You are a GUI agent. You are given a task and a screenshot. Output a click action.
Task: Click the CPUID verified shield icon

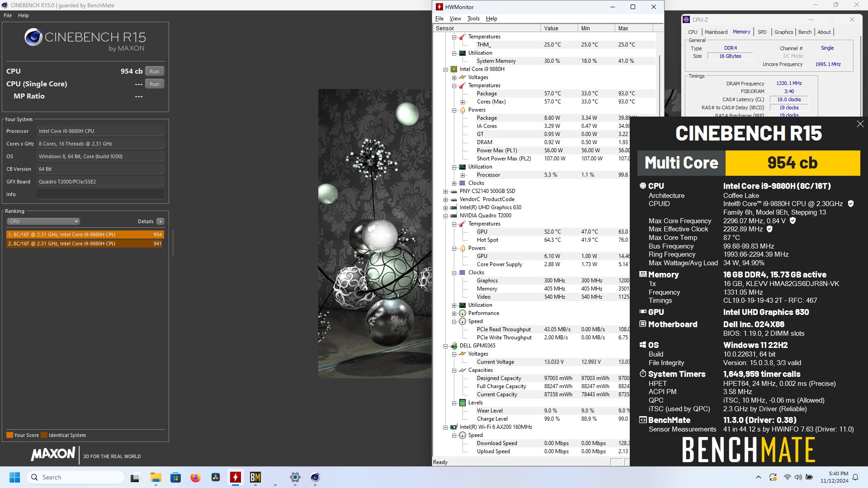(x=850, y=204)
